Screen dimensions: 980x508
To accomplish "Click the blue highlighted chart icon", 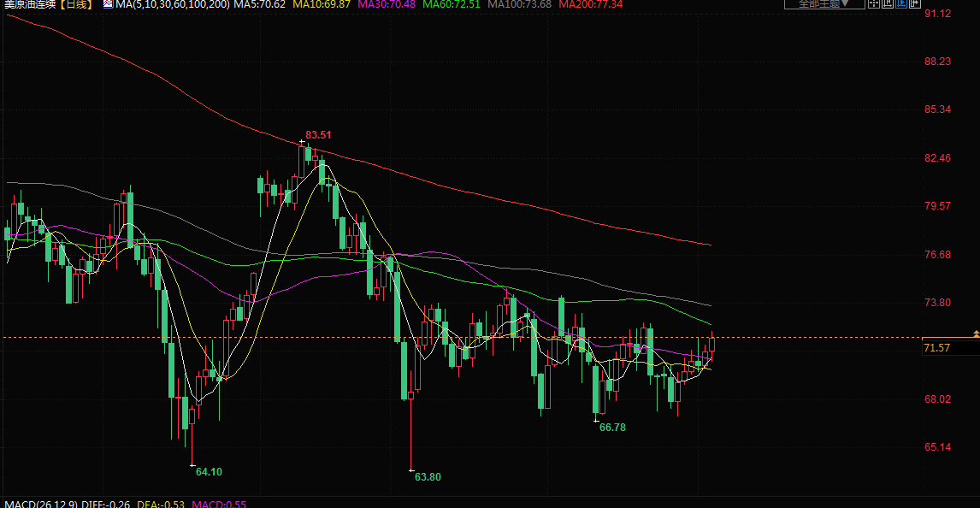I will 900,3.
